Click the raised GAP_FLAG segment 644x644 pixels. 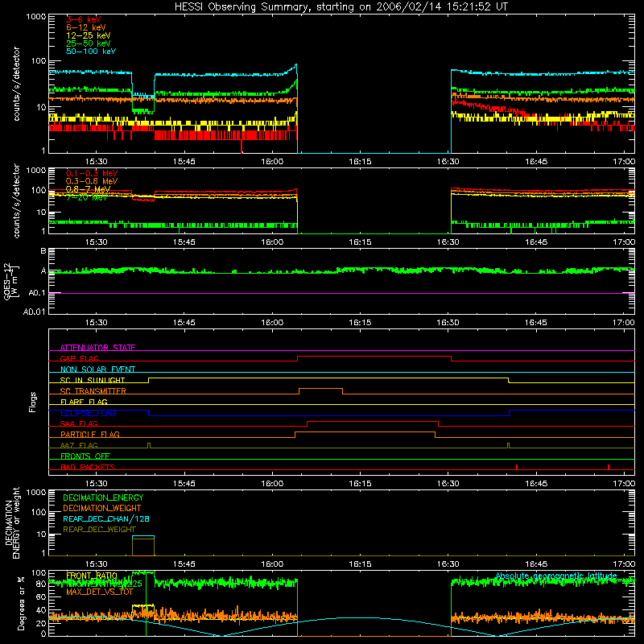tap(374, 357)
